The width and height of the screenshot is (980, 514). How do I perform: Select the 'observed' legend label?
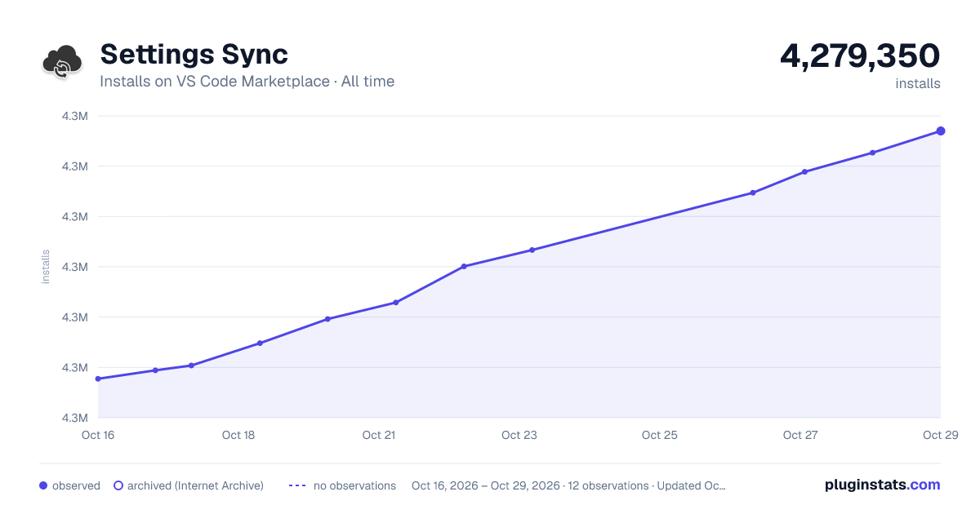[x=76, y=485]
